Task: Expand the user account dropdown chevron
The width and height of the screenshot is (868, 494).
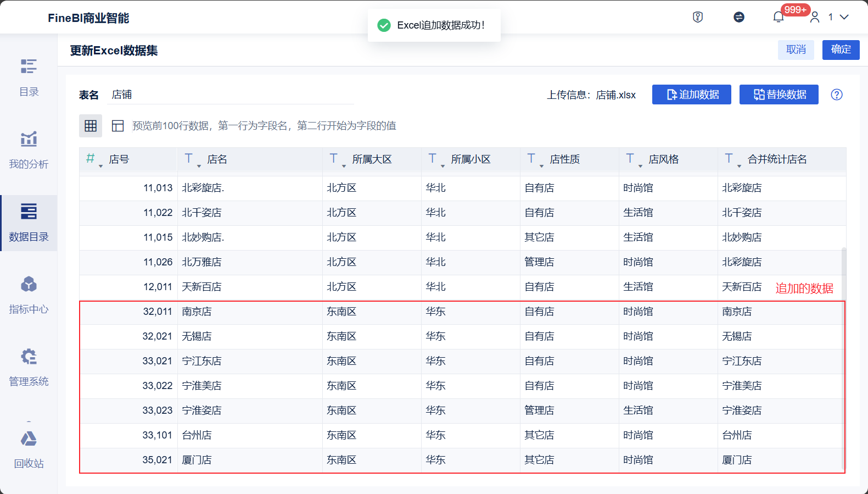Action: (x=844, y=17)
